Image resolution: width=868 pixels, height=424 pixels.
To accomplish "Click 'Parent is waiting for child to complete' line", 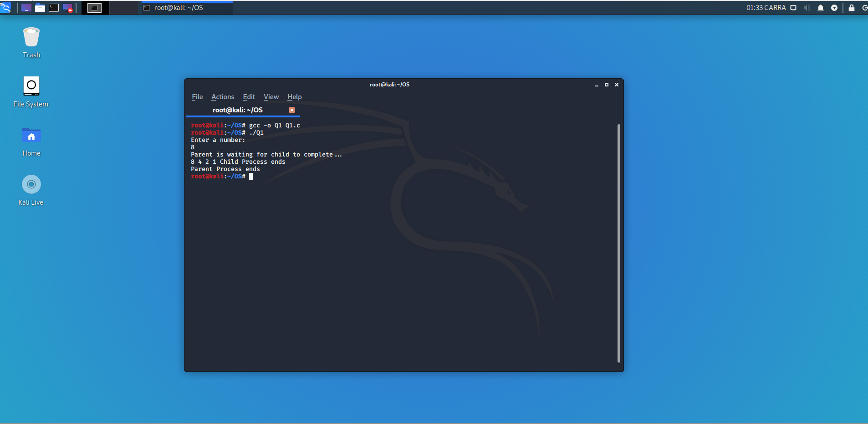I will [x=266, y=155].
